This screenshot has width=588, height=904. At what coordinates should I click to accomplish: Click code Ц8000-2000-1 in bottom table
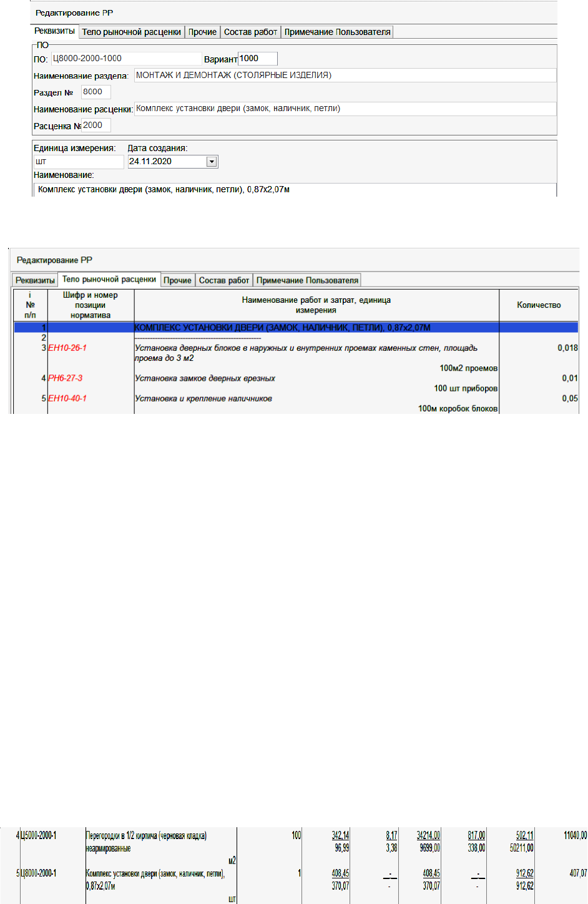coord(38,873)
